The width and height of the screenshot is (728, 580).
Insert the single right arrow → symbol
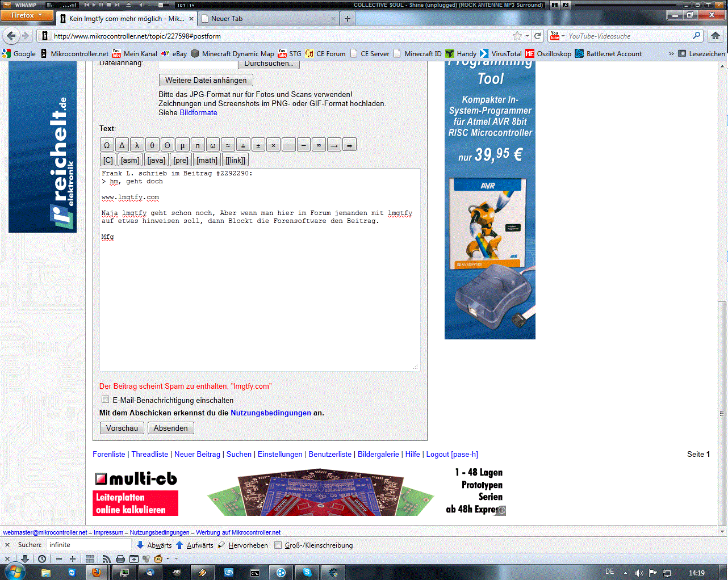[x=334, y=145]
